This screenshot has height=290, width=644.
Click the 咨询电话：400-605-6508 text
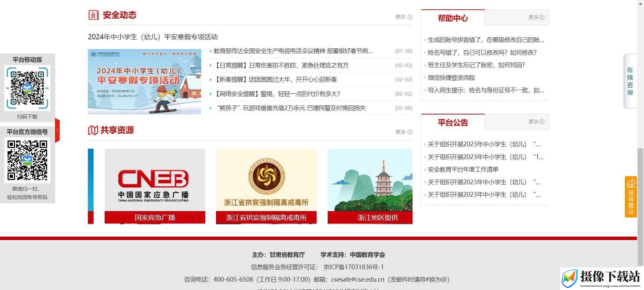(218, 280)
